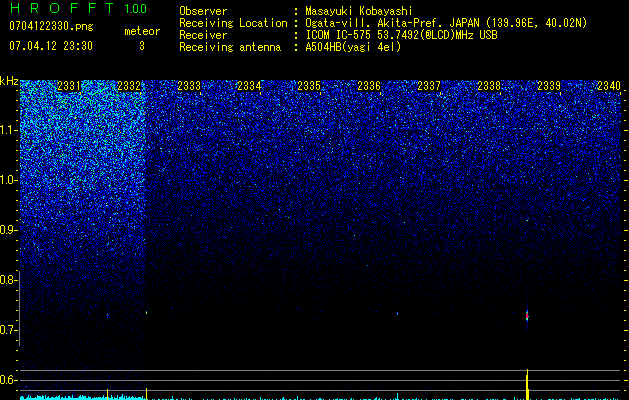Click the 2334 time marker
The image size is (629, 400).
pyautogui.click(x=249, y=86)
